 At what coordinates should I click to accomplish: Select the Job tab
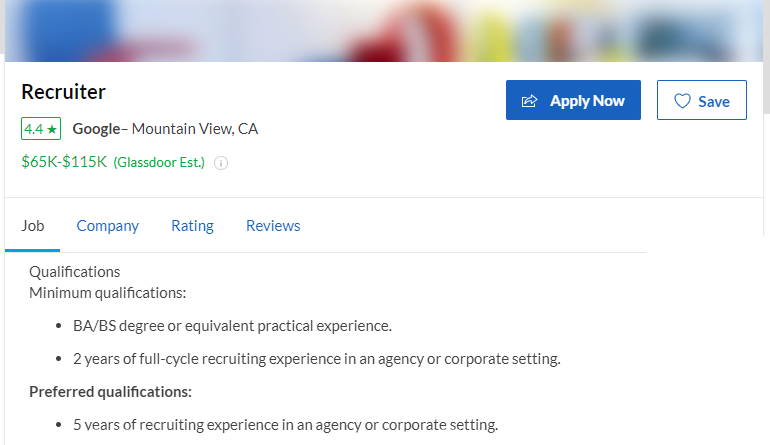[x=33, y=226]
